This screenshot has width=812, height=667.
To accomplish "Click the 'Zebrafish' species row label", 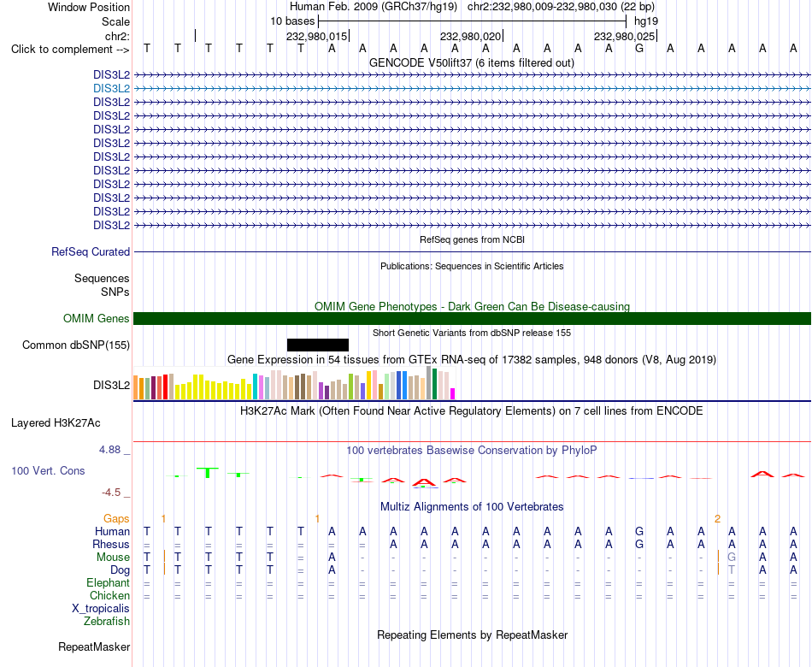I will tap(107, 622).
